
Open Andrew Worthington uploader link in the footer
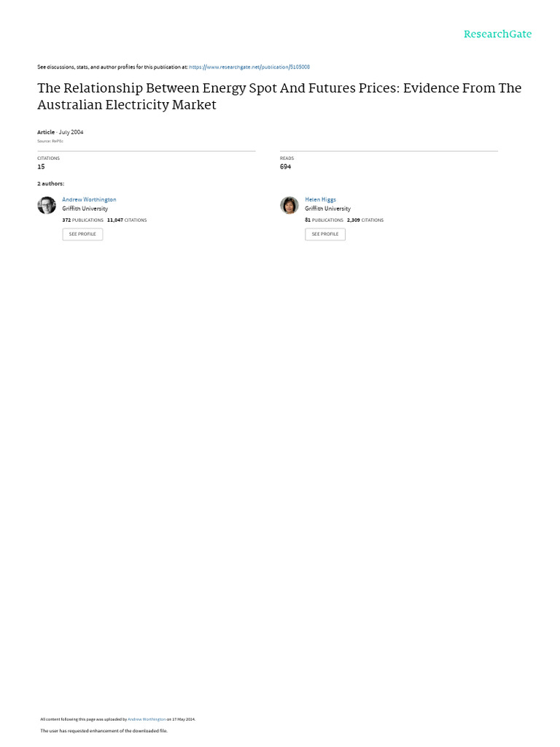(x=147, y=719)
